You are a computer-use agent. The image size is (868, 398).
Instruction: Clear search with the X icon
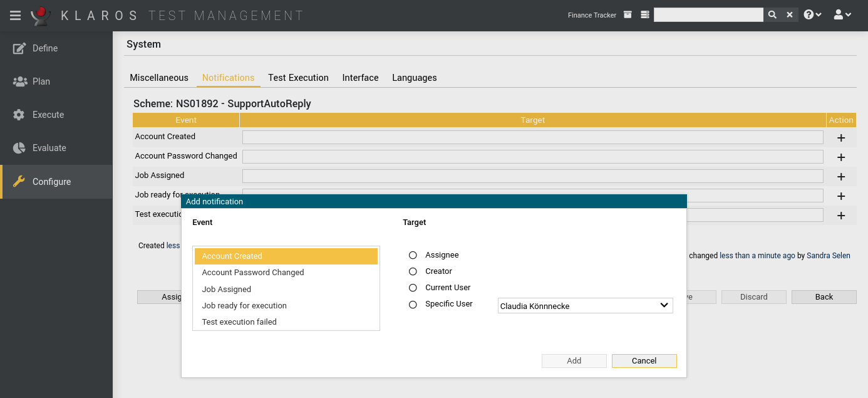click(790, 15)
